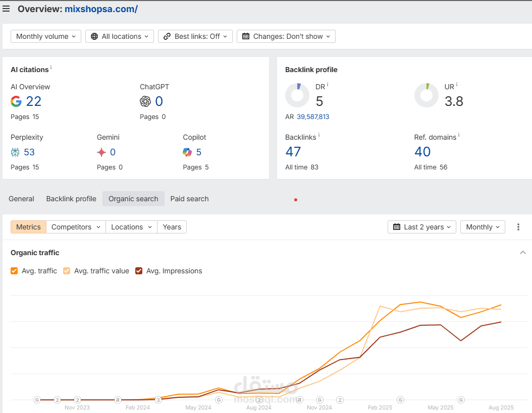
Task: Click the UR value 3.8
Action: click(454, 101)
